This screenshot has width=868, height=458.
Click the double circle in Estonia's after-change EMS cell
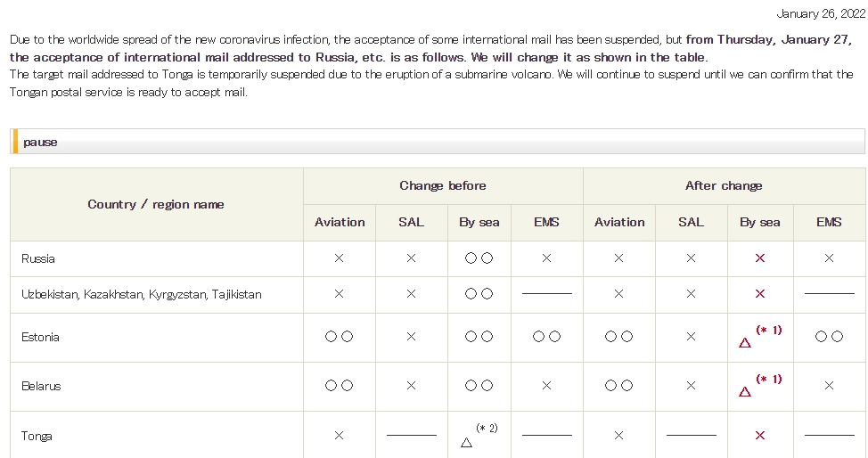pyautogui.click(x=829, y=337)
